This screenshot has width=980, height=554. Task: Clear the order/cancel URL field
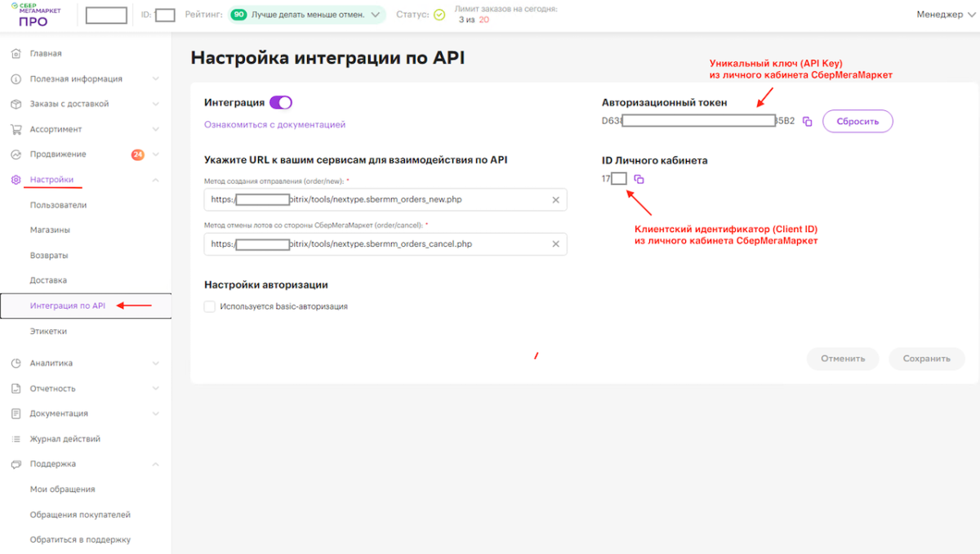(555, 244)
